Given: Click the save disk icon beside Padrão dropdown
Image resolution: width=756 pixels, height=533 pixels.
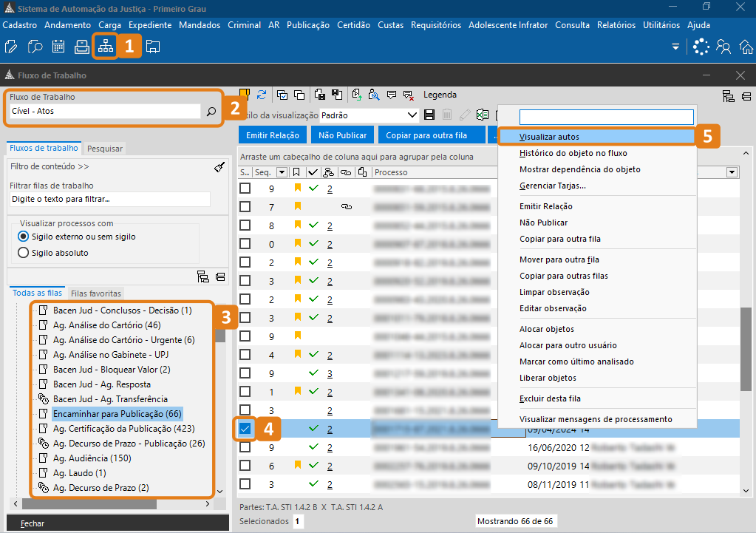Looking at the screenshot, I should 429,115.
